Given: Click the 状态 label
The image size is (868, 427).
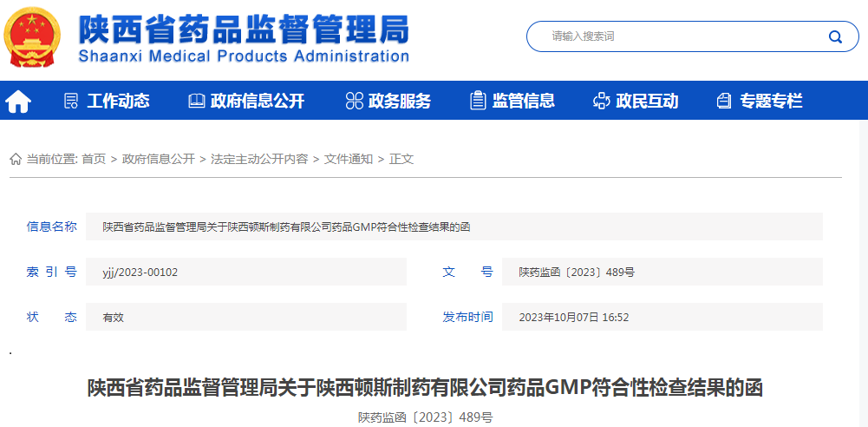Looking at the screenshot, I should [51, 317].
